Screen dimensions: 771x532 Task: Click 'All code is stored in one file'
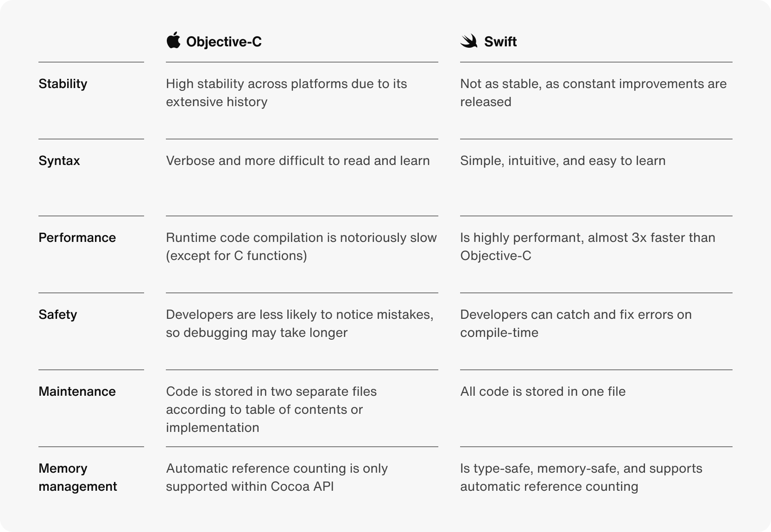point(543,392)
